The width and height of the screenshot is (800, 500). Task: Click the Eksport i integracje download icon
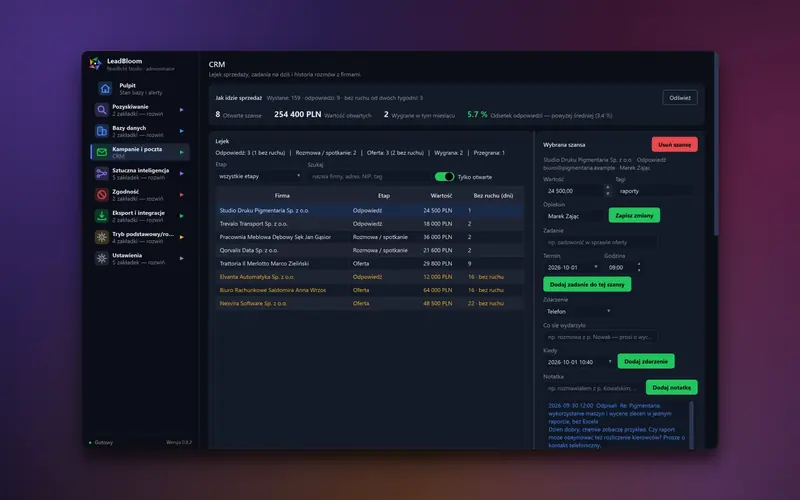pyautogui.click(x=102, y=216)
